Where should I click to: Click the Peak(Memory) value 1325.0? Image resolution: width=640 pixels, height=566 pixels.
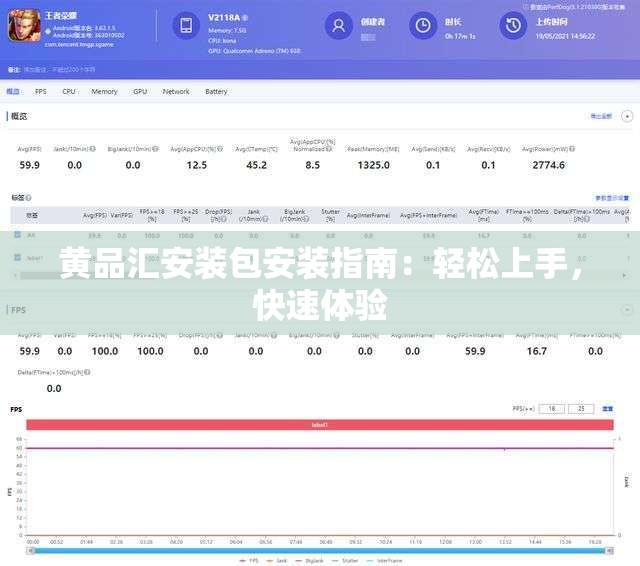(373, 165)
